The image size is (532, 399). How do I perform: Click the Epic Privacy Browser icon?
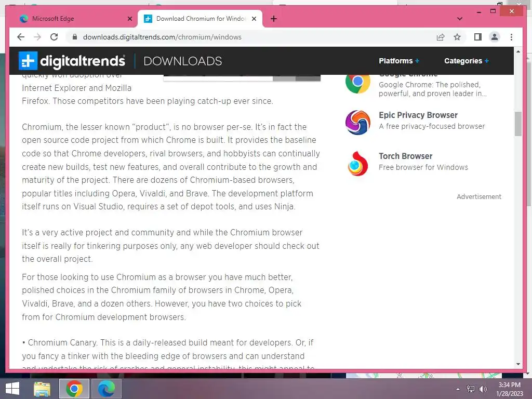coord(357,122)
